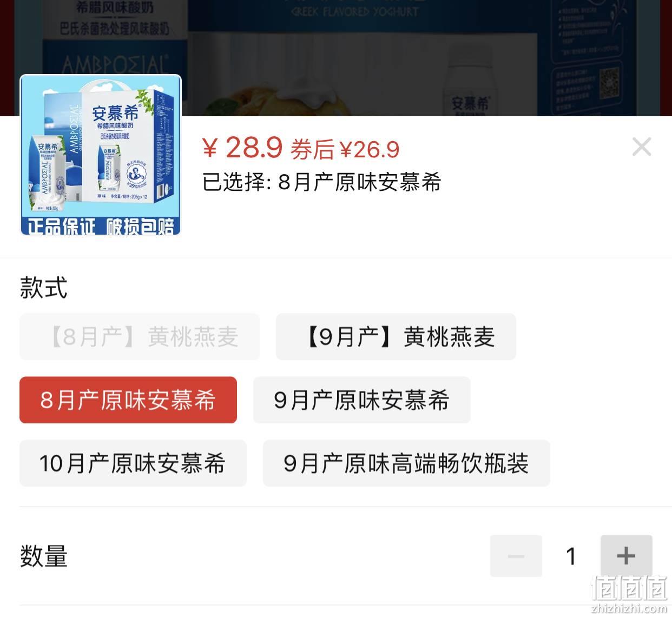672x618 pixels.
Task: Click the zhizhizhi.com watermark logo
Action: (x=629, y=595)
